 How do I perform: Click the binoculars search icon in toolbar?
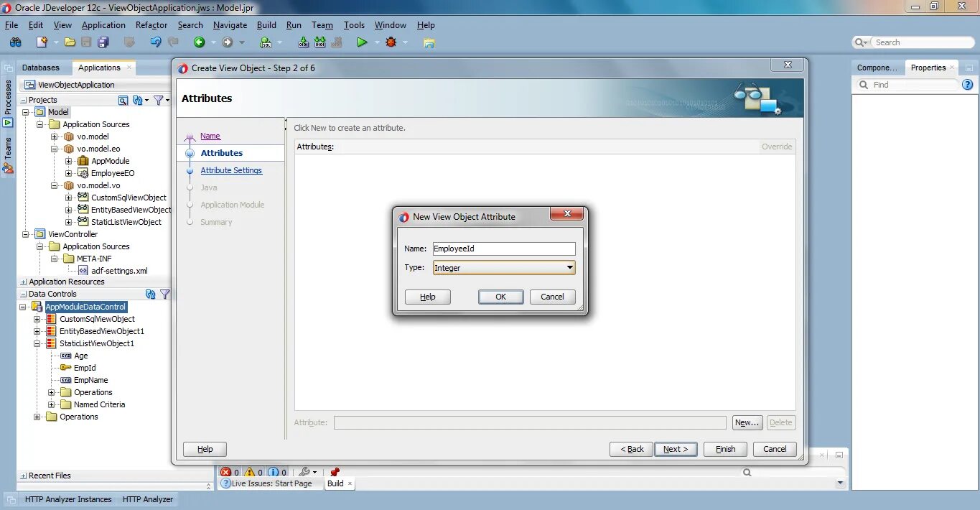coord(15,42)
